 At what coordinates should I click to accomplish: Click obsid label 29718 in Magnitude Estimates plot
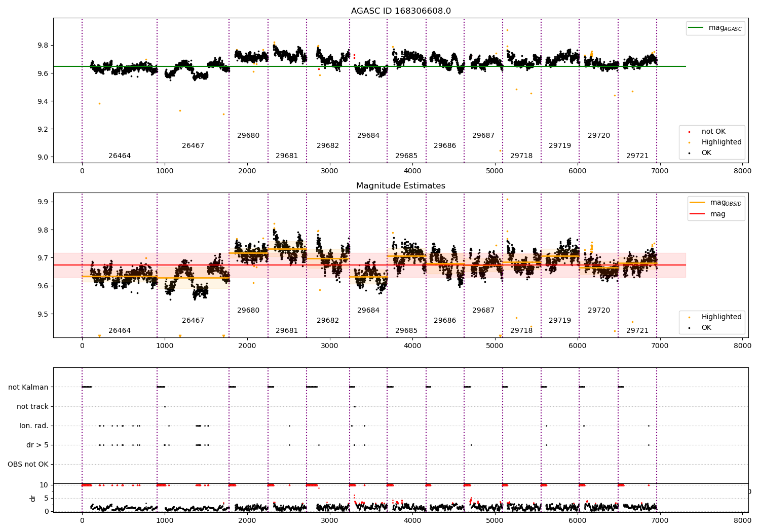(521, 331)
